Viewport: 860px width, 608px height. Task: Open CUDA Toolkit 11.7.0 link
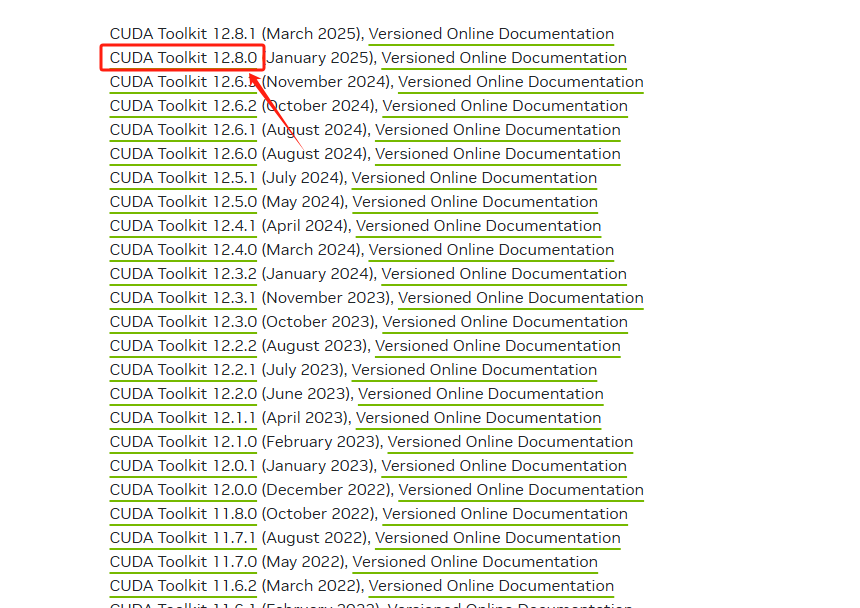(x=183, y=562)
